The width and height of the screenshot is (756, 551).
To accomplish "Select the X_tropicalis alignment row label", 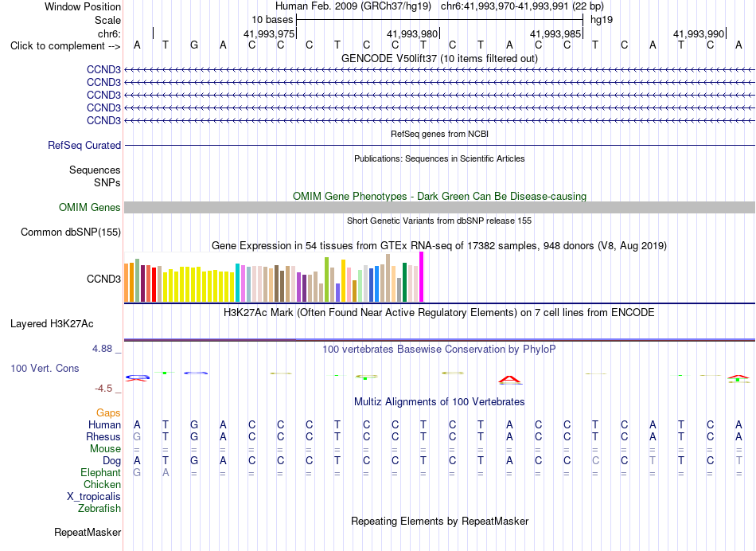I will [x=94, y=497].
